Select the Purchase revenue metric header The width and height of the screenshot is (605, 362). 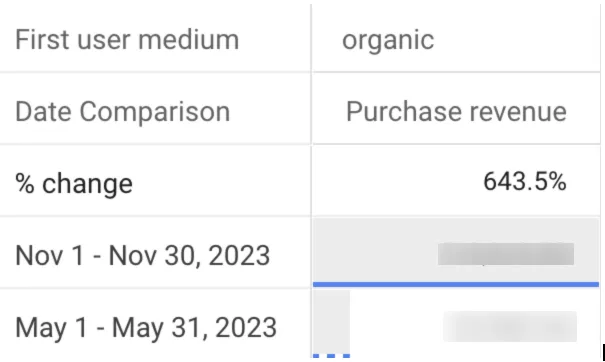[456, 112]
